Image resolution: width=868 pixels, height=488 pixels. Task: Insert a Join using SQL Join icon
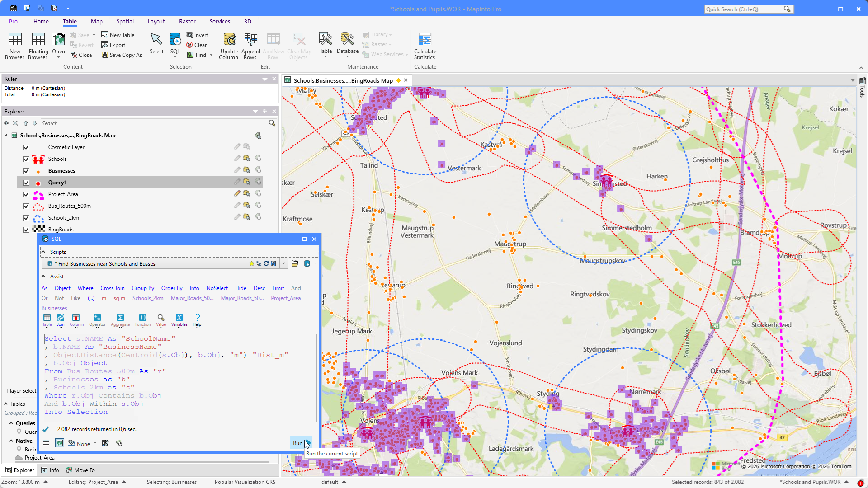point(61,318)
